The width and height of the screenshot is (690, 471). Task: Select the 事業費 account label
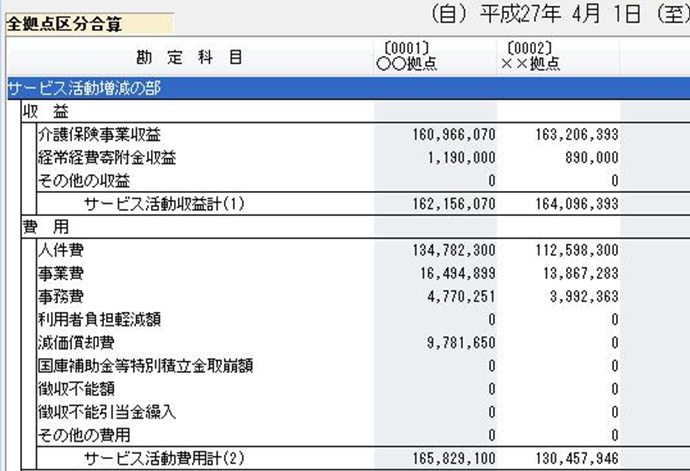(x=60, y=272)
